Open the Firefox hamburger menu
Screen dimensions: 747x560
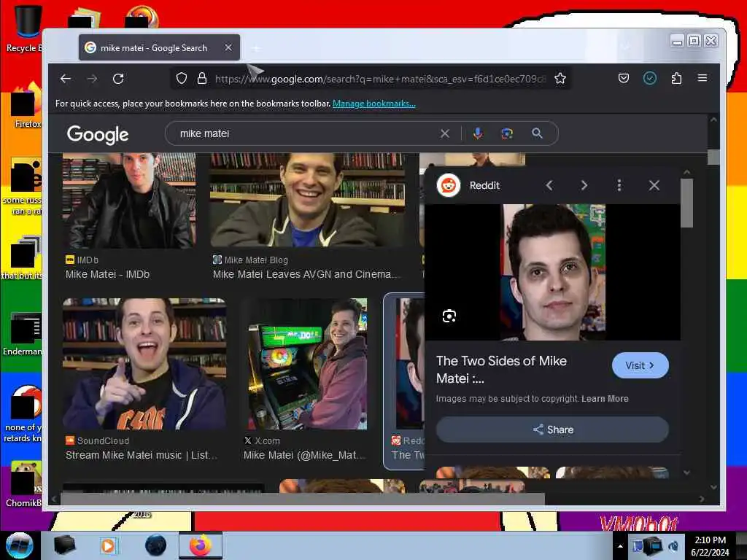point(703,78)
